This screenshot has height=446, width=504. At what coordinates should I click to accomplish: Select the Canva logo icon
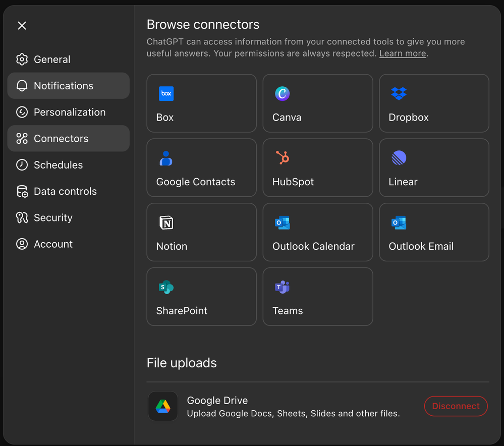(x=283, y=93)
